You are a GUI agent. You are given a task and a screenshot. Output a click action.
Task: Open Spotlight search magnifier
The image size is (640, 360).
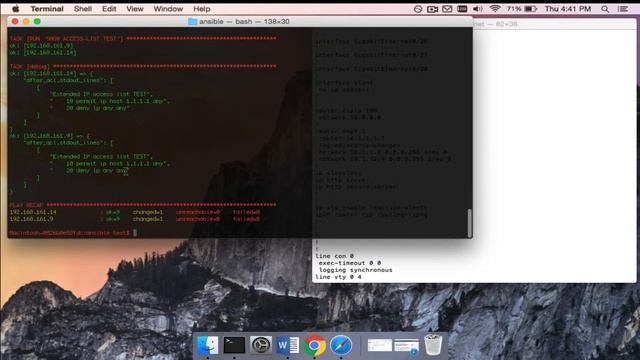605,9
